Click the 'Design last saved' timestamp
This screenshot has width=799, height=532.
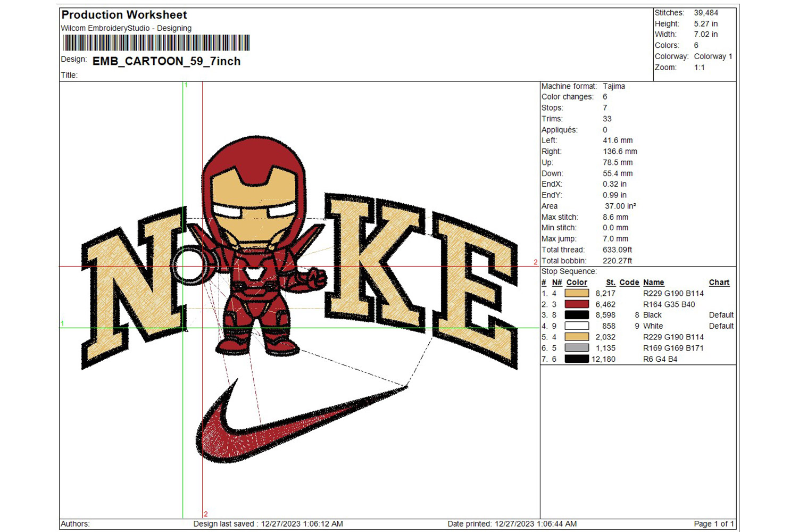pos(268,524)
